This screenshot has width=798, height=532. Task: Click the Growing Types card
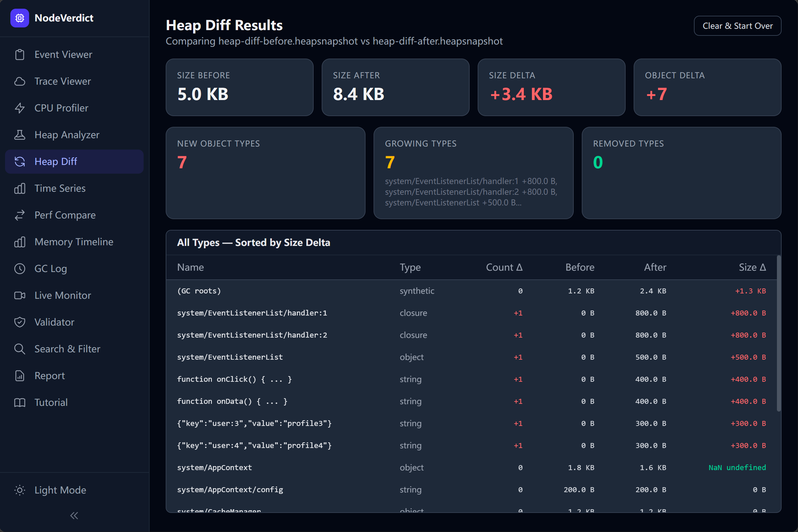474,173
